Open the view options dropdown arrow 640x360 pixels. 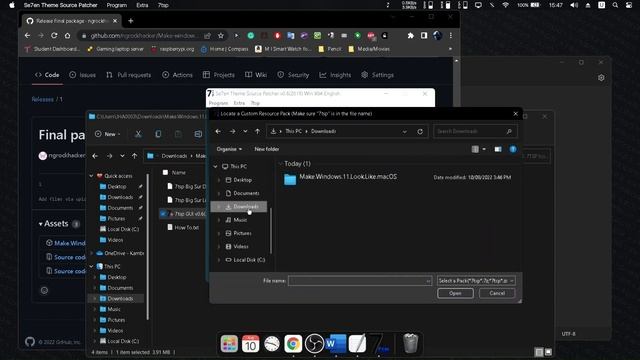pyautogui.click(x=484, y=149)
